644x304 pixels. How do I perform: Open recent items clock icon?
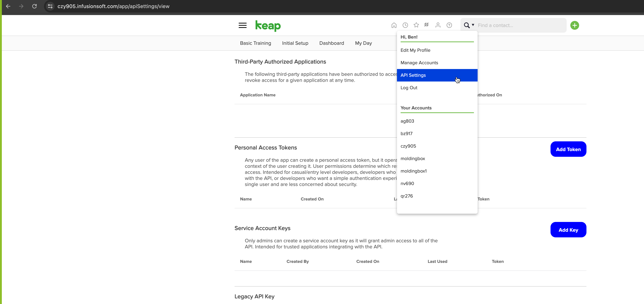(405, 25)
